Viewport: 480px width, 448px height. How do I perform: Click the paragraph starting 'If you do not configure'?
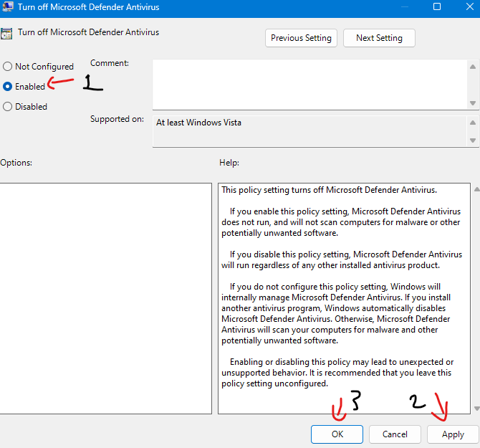pos(336,313)
